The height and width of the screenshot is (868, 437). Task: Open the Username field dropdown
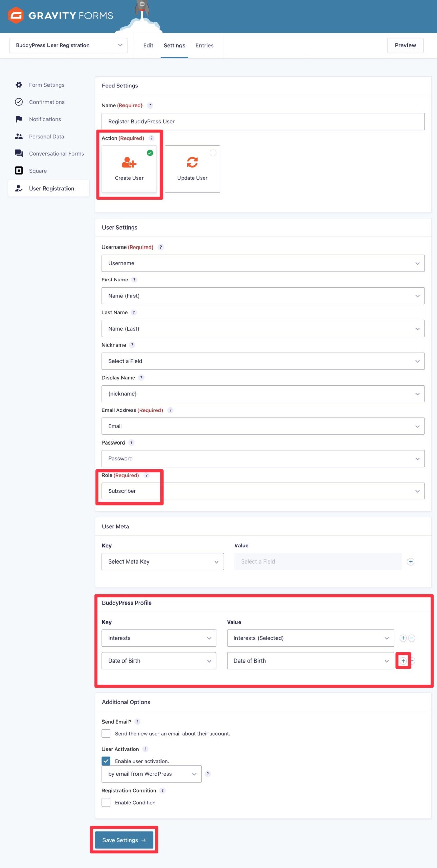(263, 263)
